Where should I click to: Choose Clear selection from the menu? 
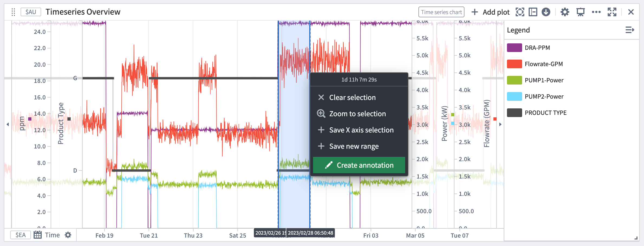click(359, 98)
